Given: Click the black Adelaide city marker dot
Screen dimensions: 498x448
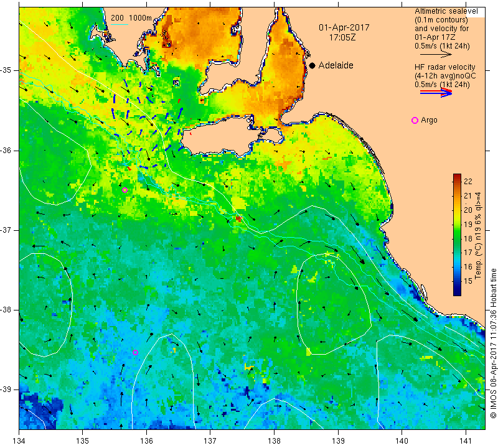Looking at the screenshot, I should [312, 65].
